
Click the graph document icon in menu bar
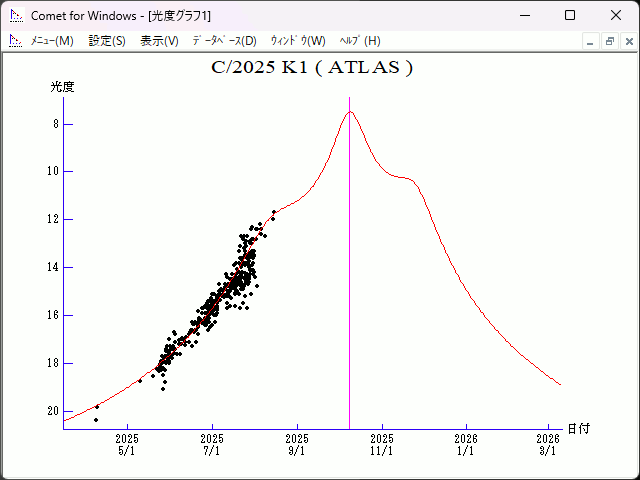click(15, 41)
